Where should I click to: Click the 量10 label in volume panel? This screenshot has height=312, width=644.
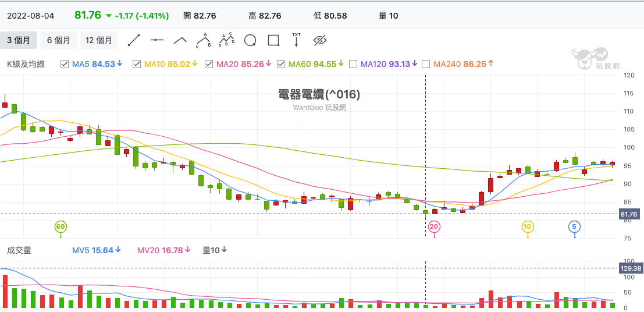coord(215,250)
